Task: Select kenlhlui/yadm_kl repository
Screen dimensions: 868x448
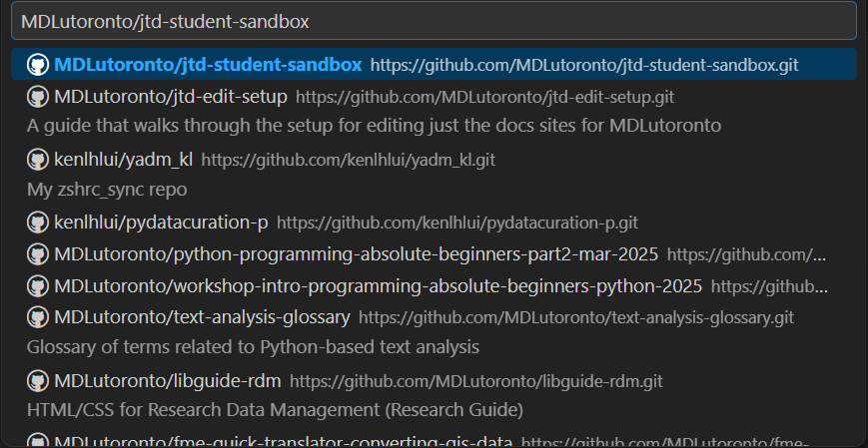Action: pyautogui.click(x=123, y=160)
